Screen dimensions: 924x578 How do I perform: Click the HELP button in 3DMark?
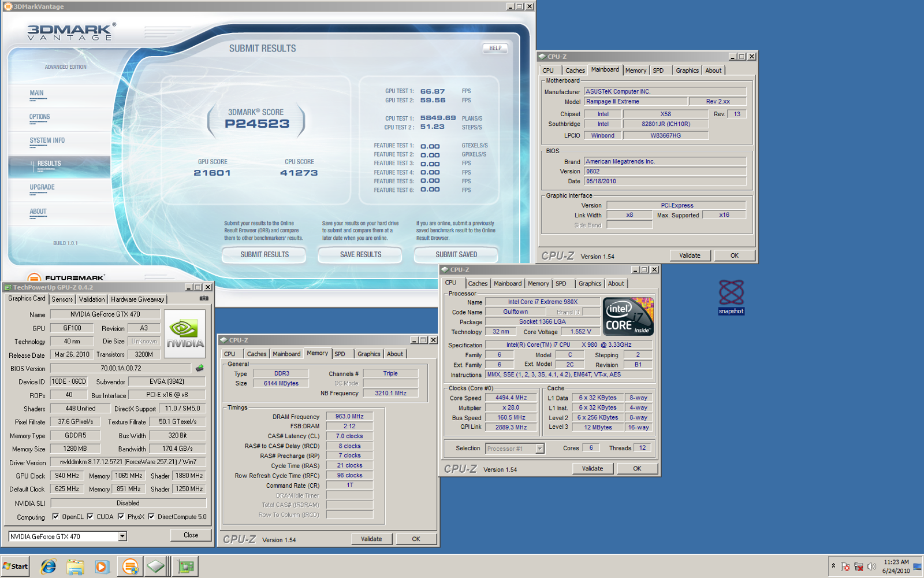(495, 48)
